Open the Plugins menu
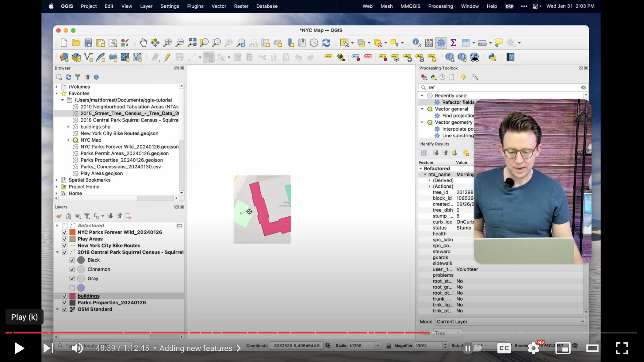This screenshot has width=644, height=362. [195, 6]
